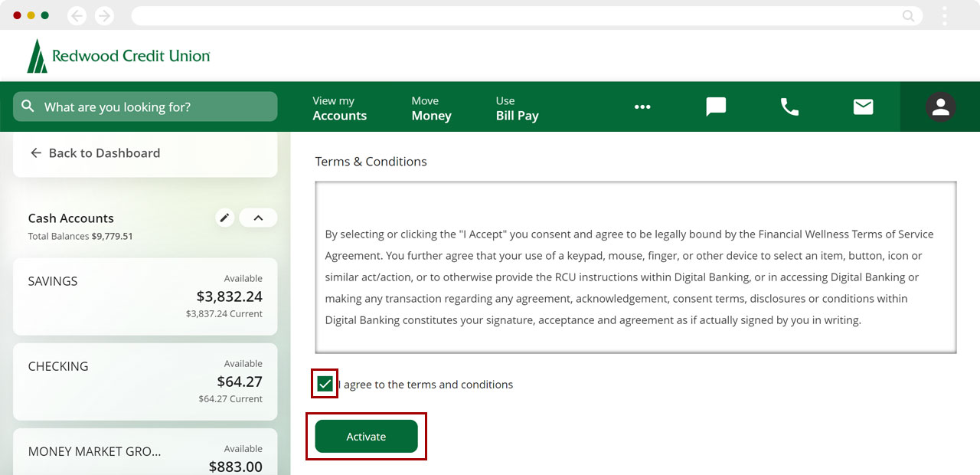Open the three-dot more menu in navigation
The height and width of the screenshot is (475, 980).
pos(642,107)
